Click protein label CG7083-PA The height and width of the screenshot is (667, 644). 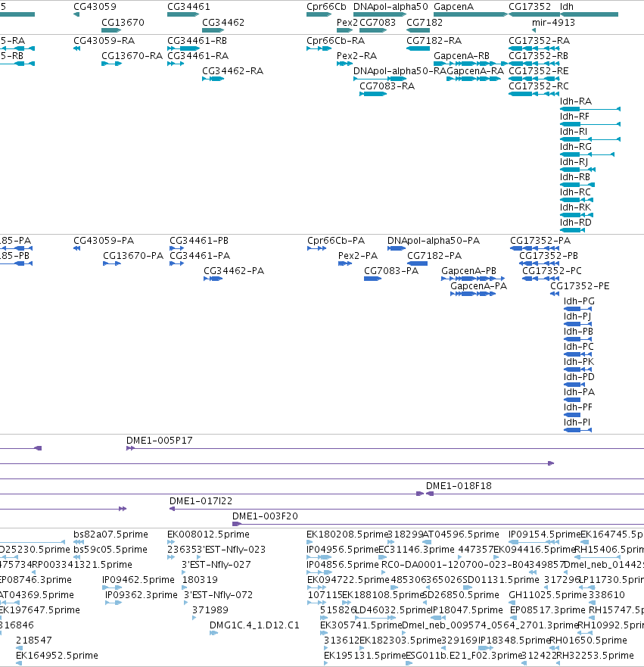coord(391,271)
